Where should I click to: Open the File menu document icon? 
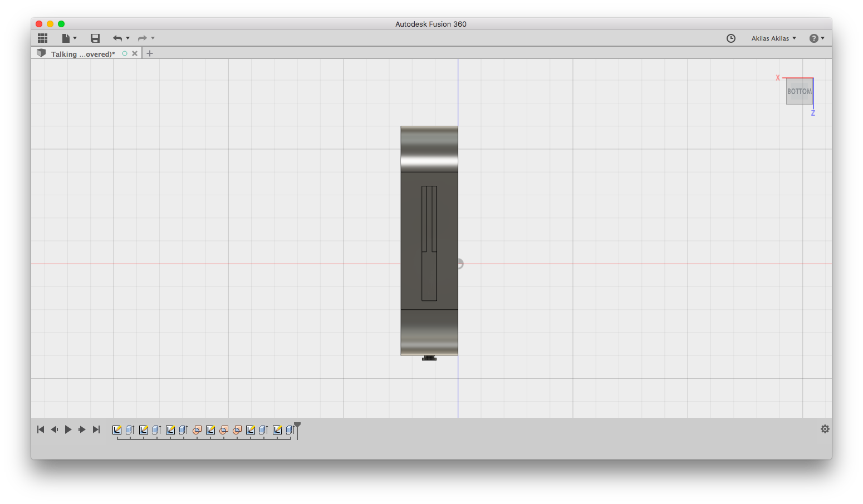pos(66,38)
